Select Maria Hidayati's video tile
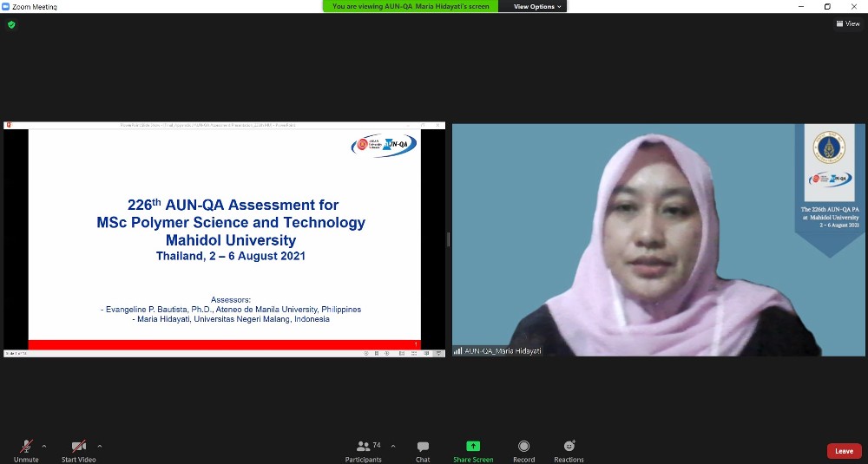The width and height of the screenshot is (868, 464). coord(658,239)
